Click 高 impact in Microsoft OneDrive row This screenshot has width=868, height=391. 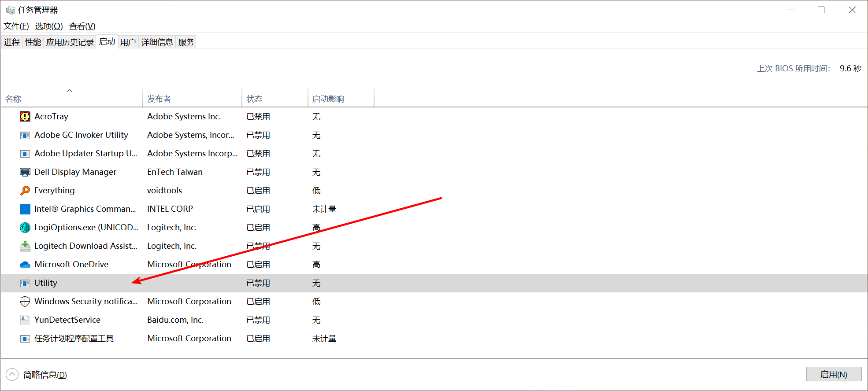coord(316,264)
